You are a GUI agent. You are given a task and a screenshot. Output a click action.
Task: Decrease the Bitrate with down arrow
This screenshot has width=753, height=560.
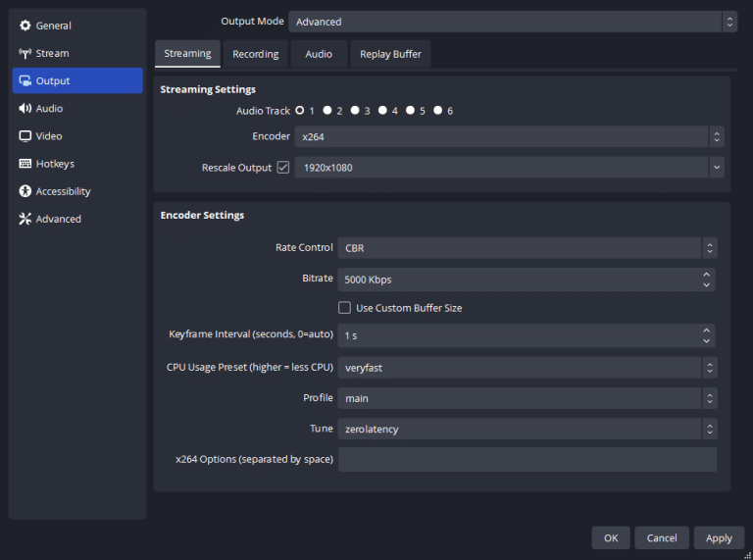(x=706, y=284)
